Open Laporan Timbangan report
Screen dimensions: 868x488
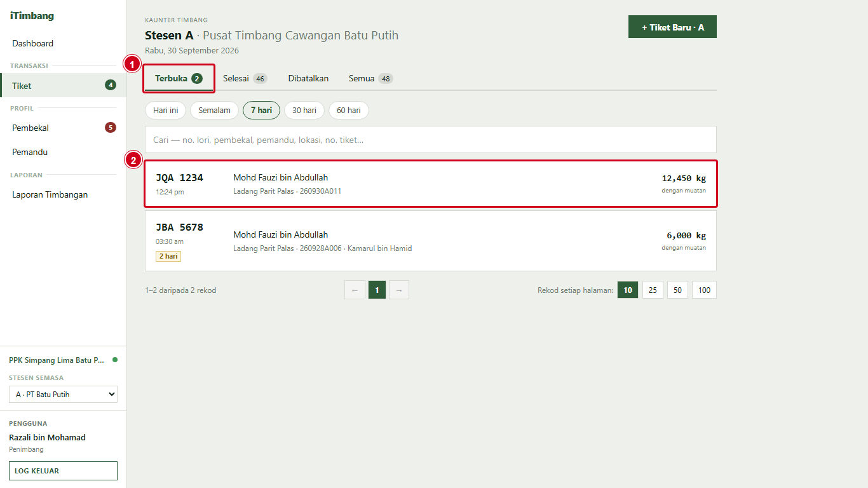click(63, 194)
